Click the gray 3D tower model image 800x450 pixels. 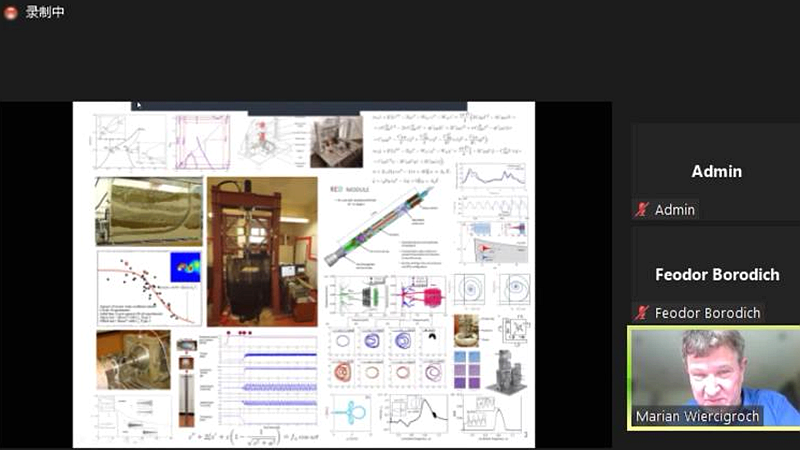coord(507,372)
